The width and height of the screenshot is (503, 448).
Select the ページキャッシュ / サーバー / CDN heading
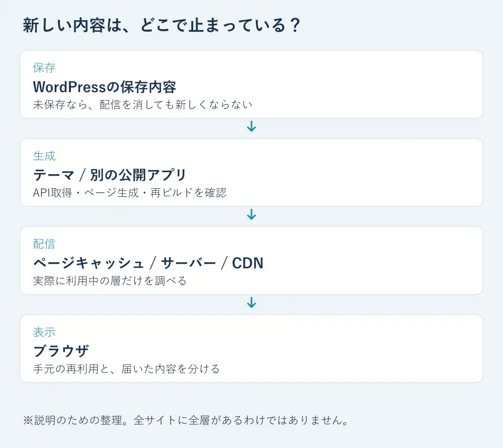[x=148, y=263]
